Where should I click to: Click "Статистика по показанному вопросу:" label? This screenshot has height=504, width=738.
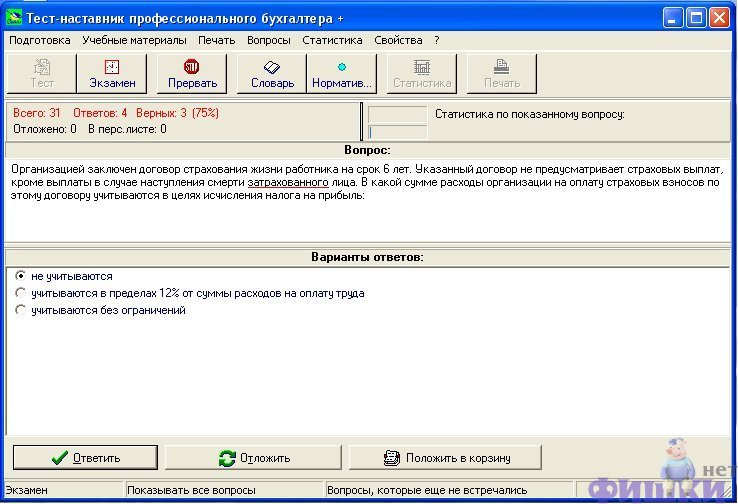[529, 114]
